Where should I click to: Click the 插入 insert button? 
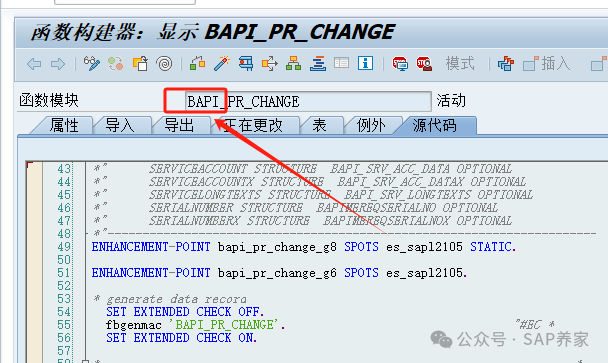[x=547, y=64]
